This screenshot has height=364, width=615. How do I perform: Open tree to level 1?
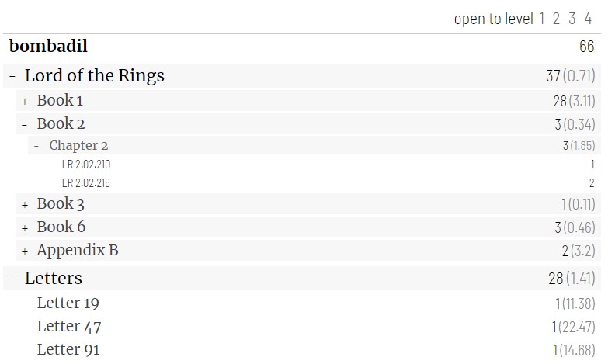(542, 19)
